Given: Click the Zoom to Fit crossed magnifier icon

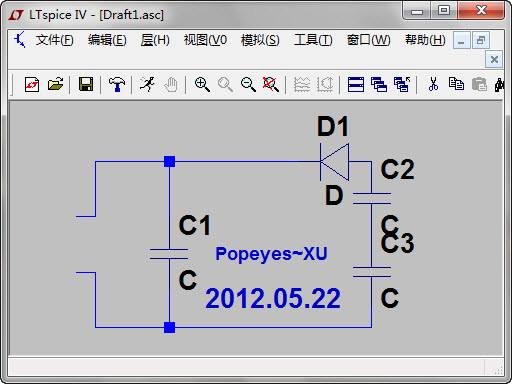Looking at the screenshot, I should click(271, 84).
